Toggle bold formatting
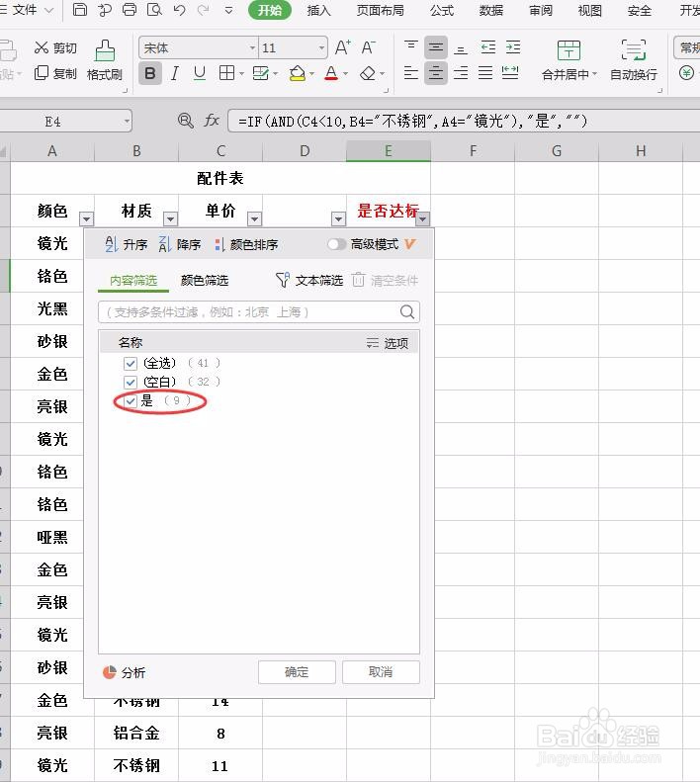This screenshot has width=700, height=782. click(149, 74)
